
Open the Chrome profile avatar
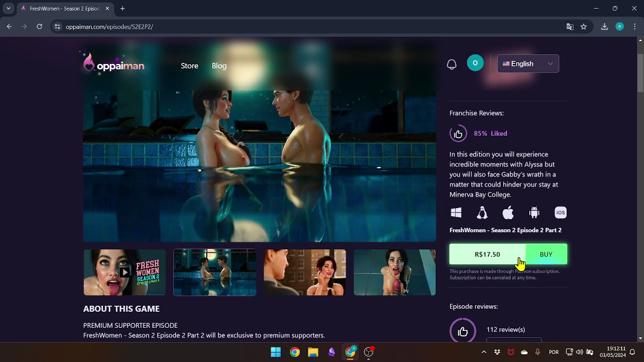[620, 27]
